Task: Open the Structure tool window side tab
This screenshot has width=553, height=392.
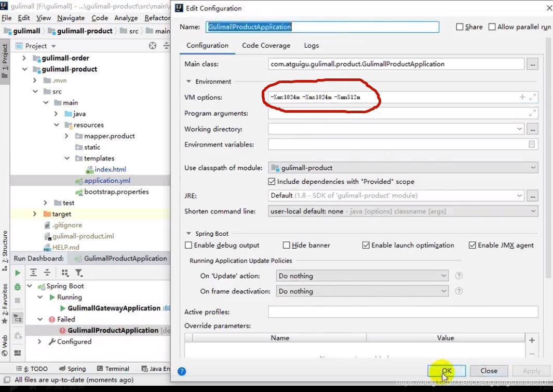Action: click(x=5, y=251)
